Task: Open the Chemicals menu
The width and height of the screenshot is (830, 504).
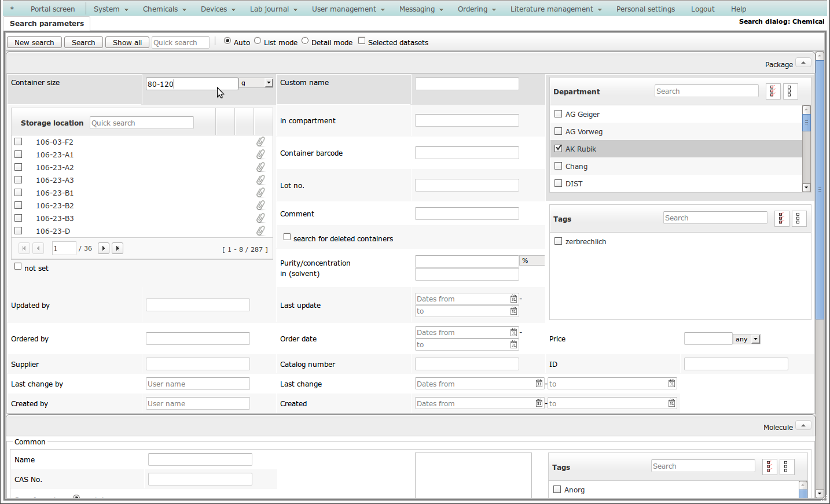Action: 164,9
